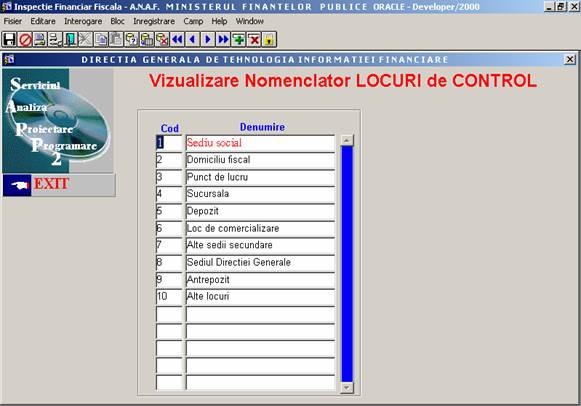
Task: Jump to first record with double-left arrows
Action: tap(177, 39)
